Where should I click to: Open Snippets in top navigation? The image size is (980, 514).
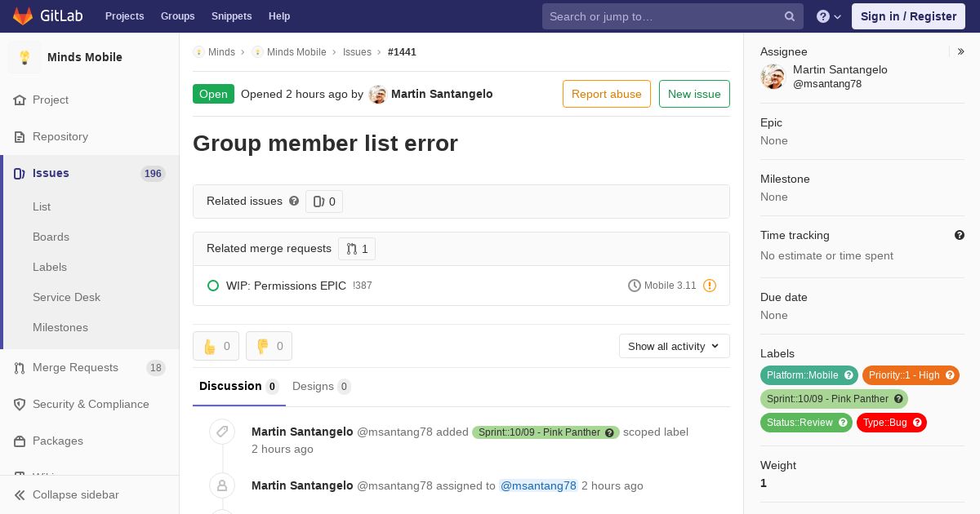[x=231, y=16]
